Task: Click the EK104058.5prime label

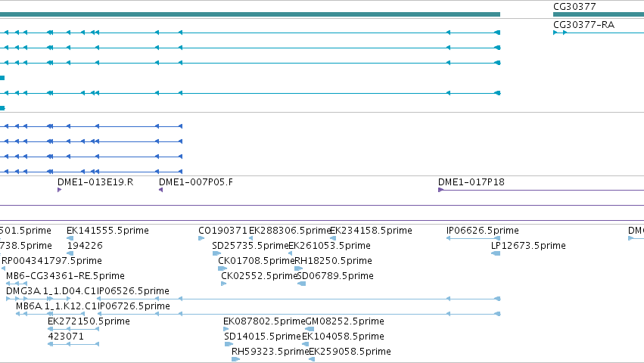Action: click(343, 337)
